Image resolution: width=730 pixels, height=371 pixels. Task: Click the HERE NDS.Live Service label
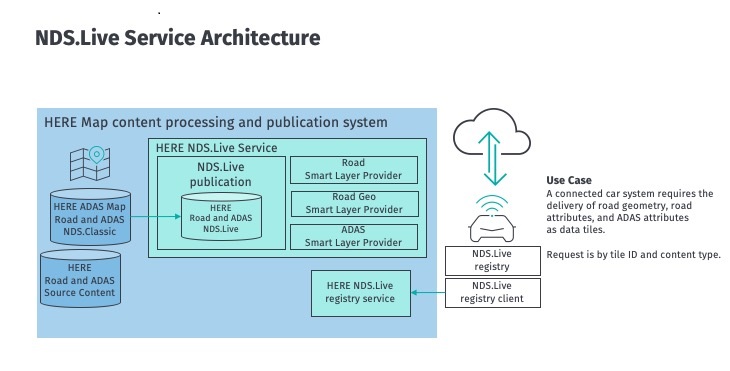pos(216,148)
